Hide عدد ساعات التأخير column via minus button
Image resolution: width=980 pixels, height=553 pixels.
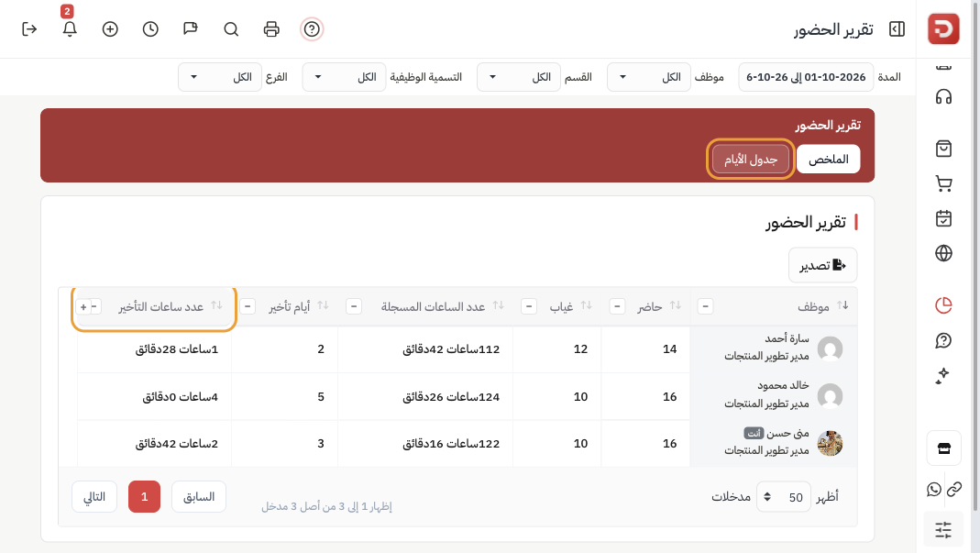point(95,306)
